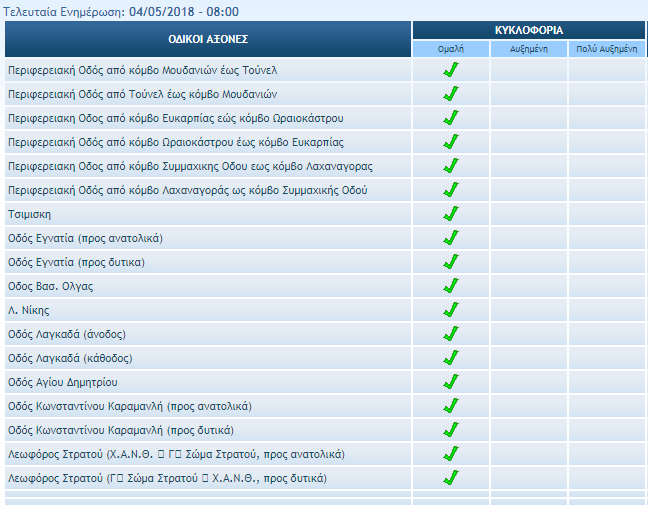Click green checkmark for Λ. Νίκης row
The image size is (648, 532).
451,310
